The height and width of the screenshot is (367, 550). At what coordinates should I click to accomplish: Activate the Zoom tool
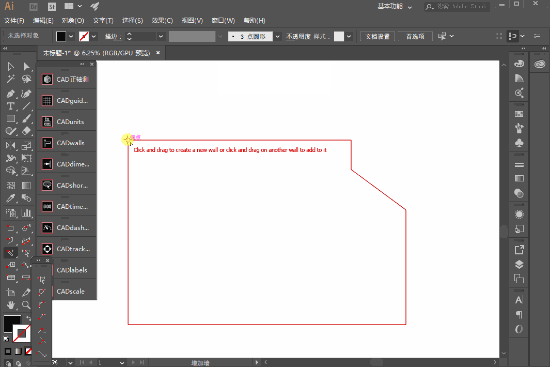click(26, 305)
